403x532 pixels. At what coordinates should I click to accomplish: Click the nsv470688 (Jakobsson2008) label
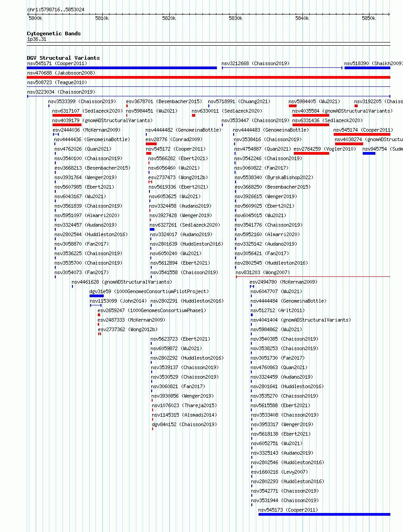pos(61,73)
